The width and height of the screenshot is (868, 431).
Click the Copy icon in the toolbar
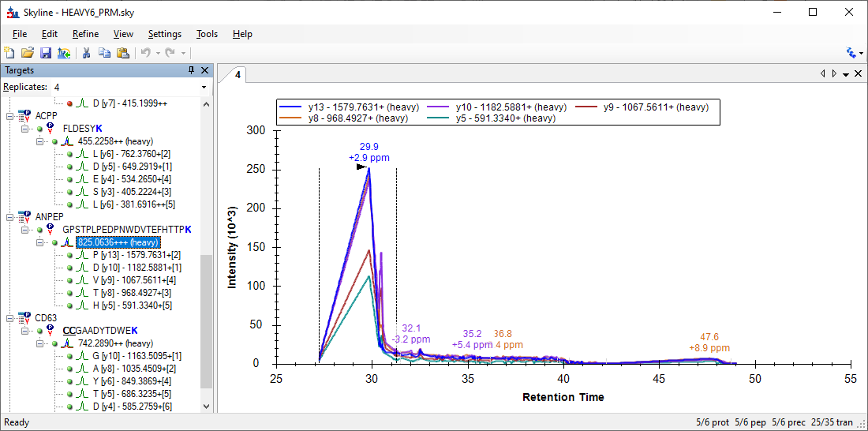(104, 53)
